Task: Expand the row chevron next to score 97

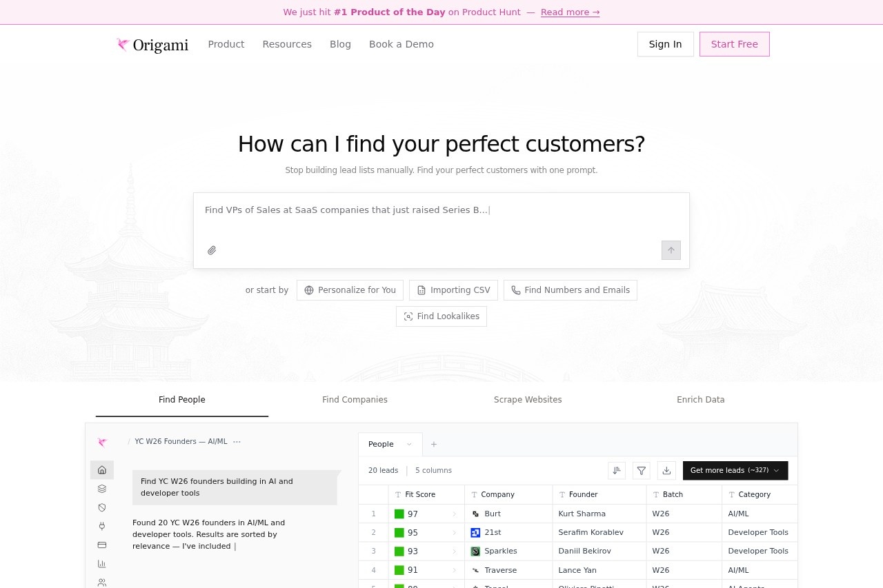Action: tap(454, 514)
